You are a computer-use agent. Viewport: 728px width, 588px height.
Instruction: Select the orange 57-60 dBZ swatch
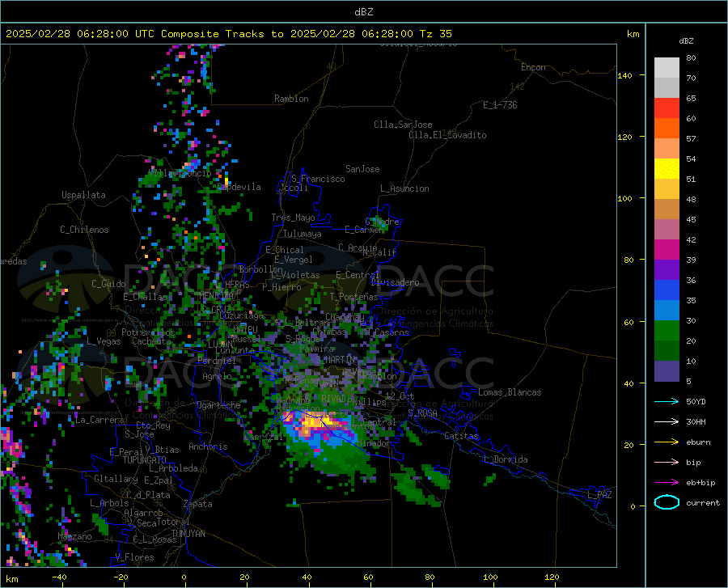[667, 129]
